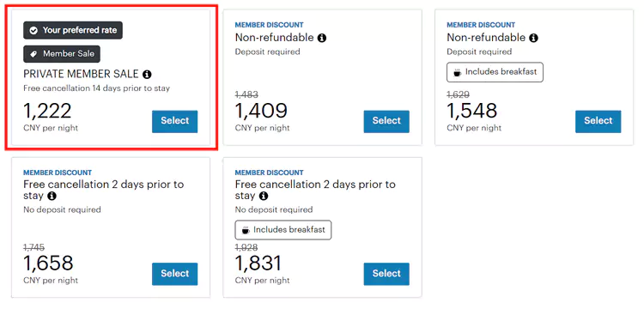
Task: Click tag icon in Member Sale badge
Action: [x=33, y=54]
